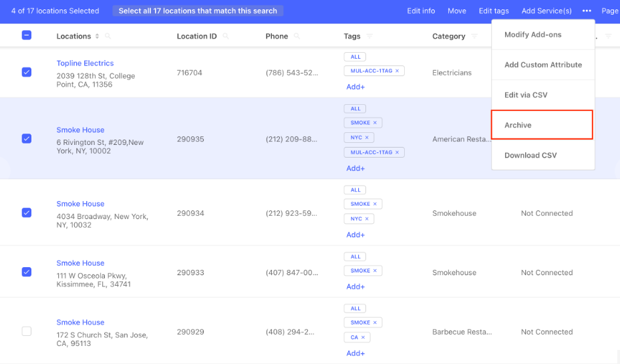
Task: Remove NYC tag from location 290934
Action: click(x=367, y=218)
